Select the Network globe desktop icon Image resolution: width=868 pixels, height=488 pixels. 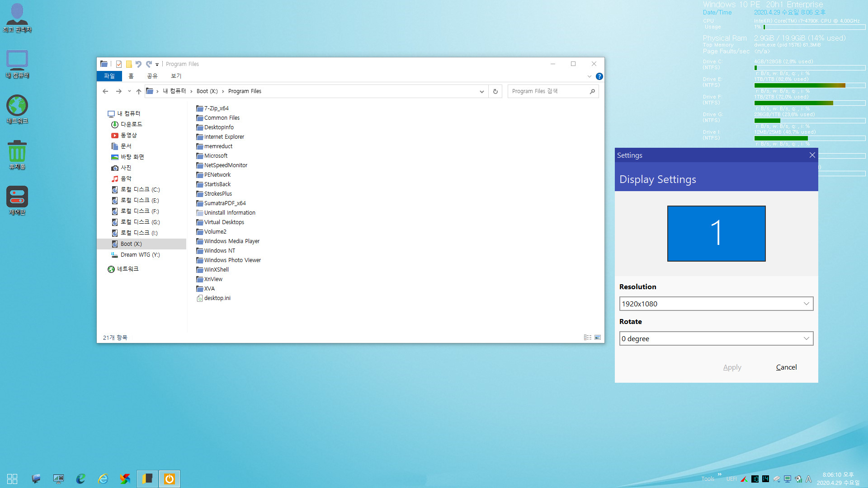pos(17,109)
